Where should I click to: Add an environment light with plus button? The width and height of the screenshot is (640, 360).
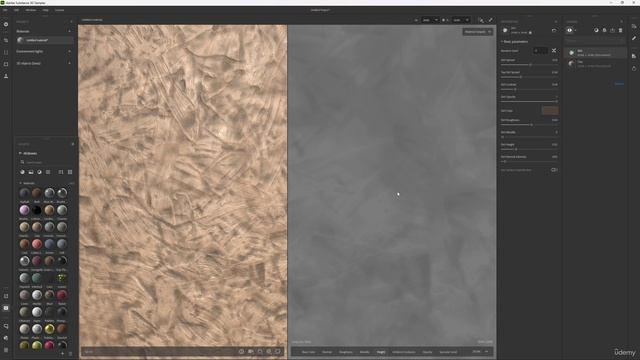69,51
